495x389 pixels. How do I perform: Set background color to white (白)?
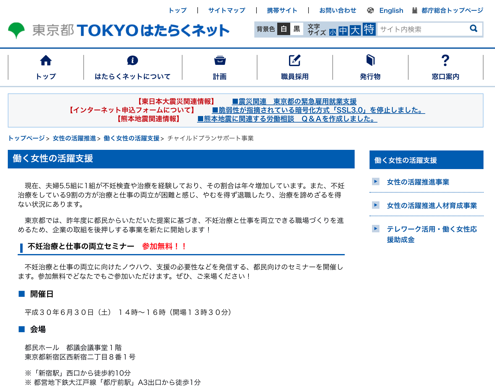point(284,29)
